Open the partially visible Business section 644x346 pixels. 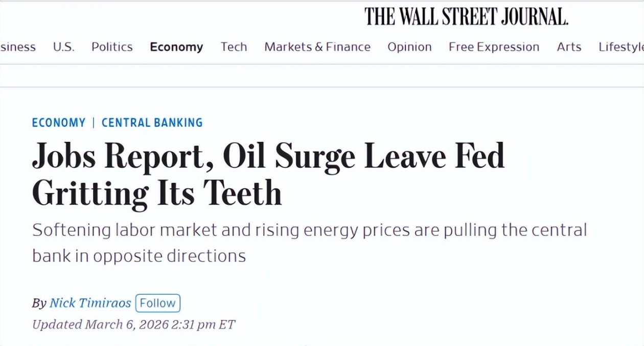(17, 47)
